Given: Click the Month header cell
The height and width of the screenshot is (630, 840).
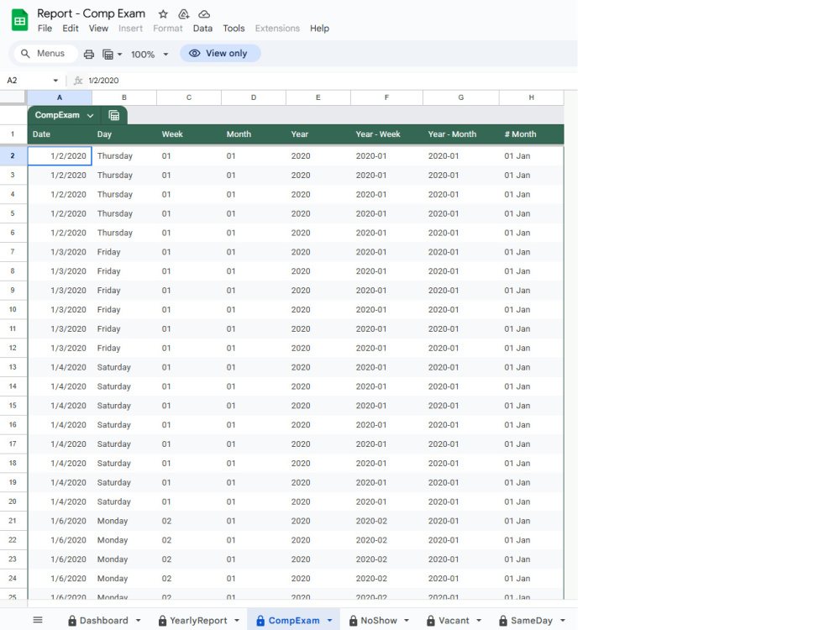Looking at the screenshot, I should pyautogui.click(x=254, y=134).
